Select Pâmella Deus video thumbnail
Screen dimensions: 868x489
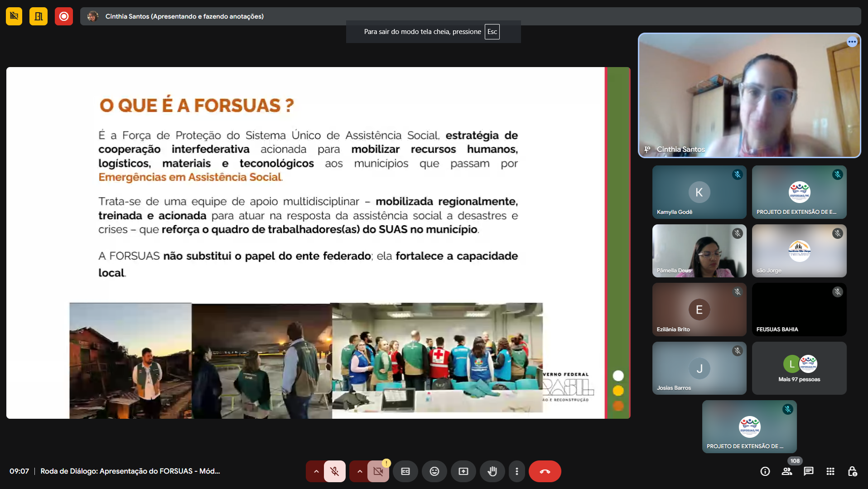point(699,251)
